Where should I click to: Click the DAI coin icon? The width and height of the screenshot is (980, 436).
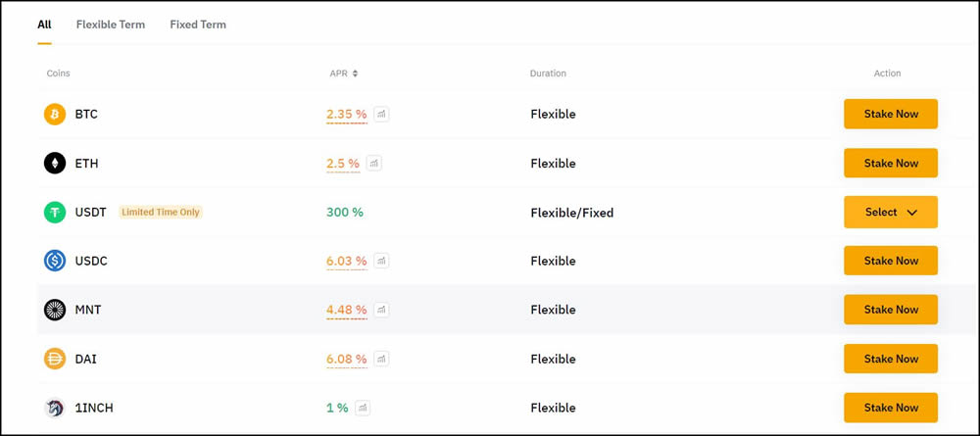(55, 359)
